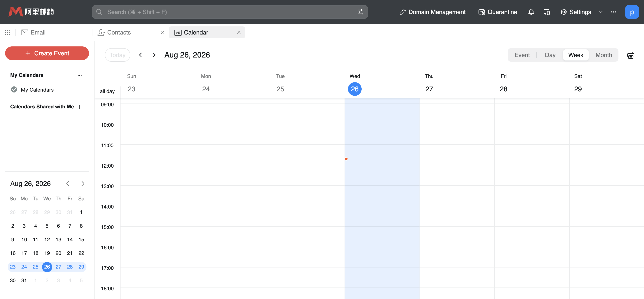Switch to Event view
The width and height of the screenshot is (644, 299).
click(x=522, y=55)
